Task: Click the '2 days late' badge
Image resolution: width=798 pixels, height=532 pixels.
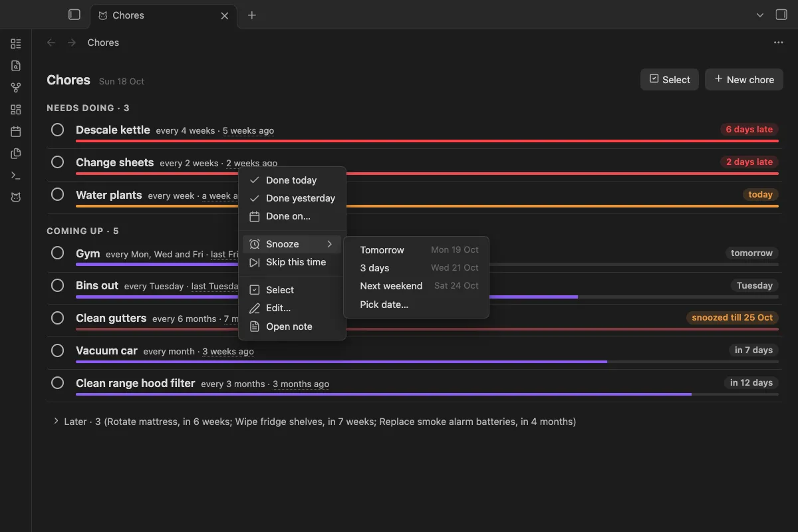Action: (x=749, y=162)
